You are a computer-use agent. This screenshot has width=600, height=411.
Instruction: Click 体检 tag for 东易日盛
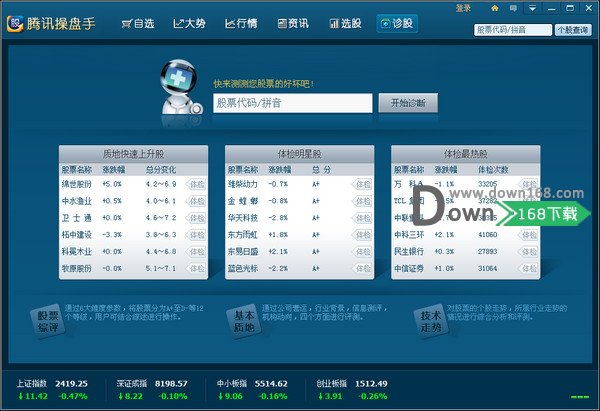[x=362, y=252]
